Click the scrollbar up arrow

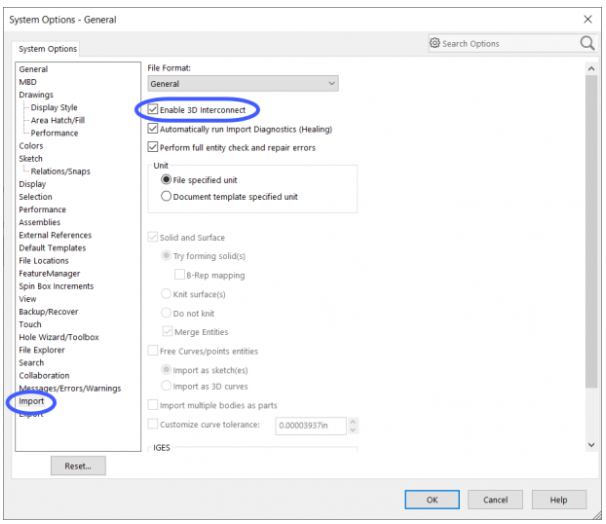[591, 69]
